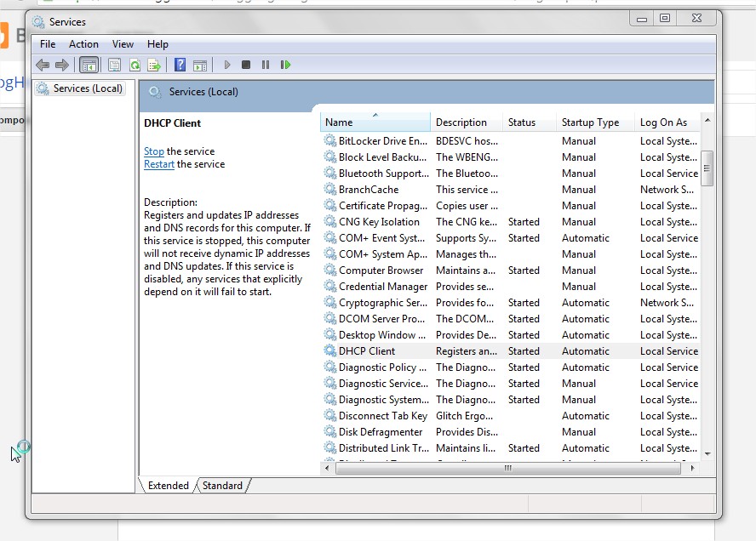
Task: Click the Stop the service link
Action: click(x=154, y=151)
